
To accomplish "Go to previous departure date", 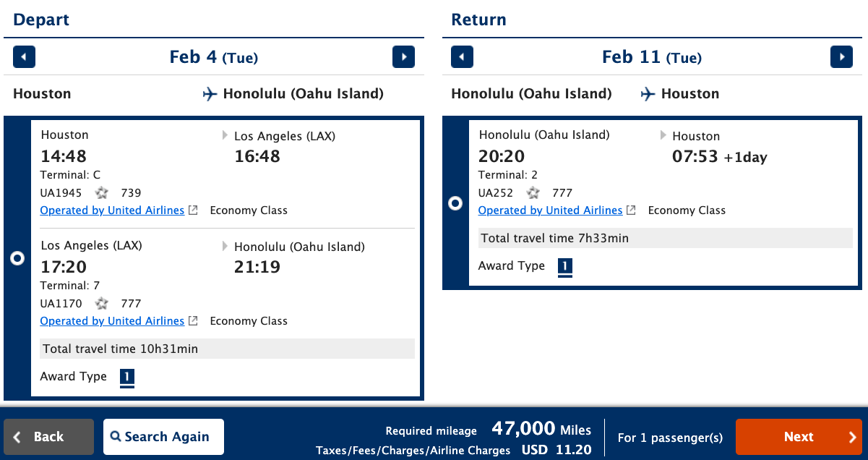I will coord(24,57).
